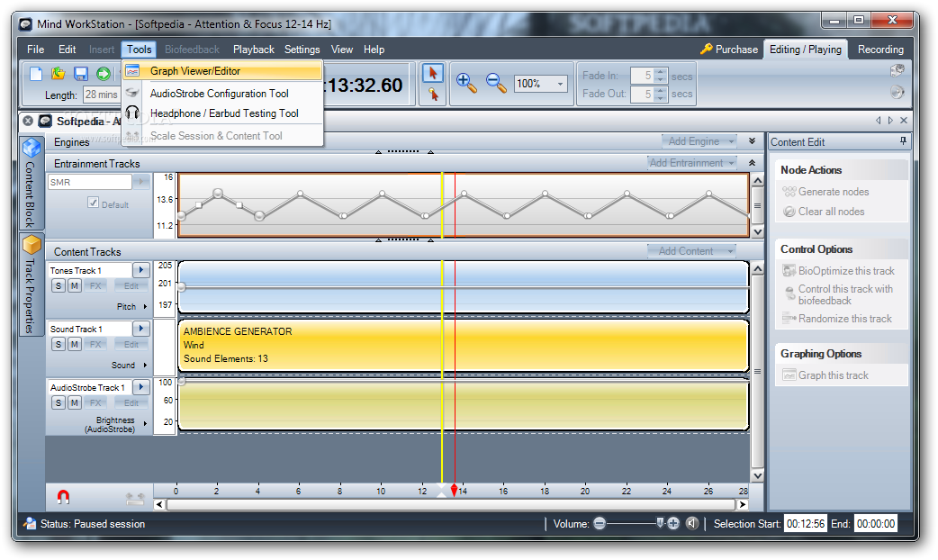Solo AudioStrobe Track 1 with S button
This screenshot has height=560, width=938.
coord(58,403)
